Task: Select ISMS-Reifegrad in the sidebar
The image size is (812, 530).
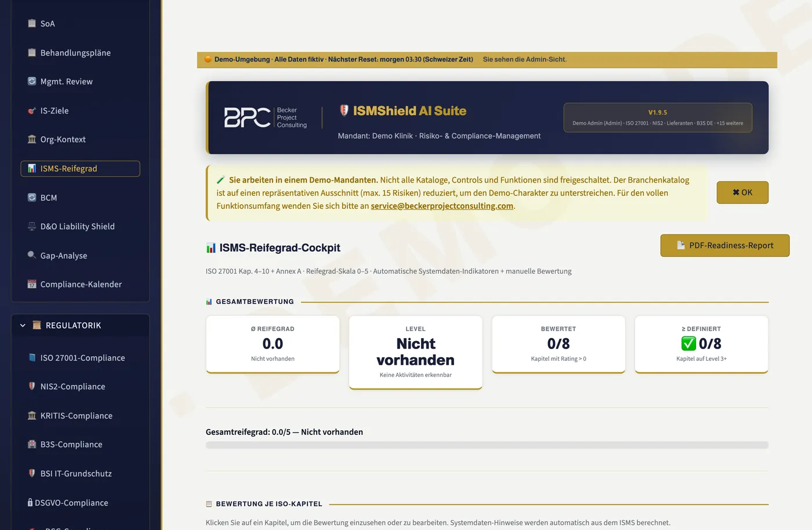Action: [x=81, y=169]
